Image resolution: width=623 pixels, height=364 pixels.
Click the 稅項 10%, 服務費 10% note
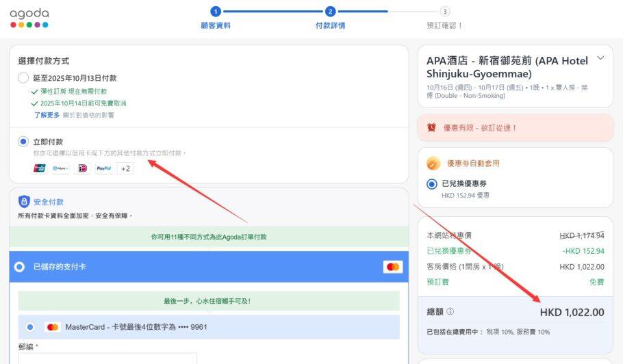point(518,332)
